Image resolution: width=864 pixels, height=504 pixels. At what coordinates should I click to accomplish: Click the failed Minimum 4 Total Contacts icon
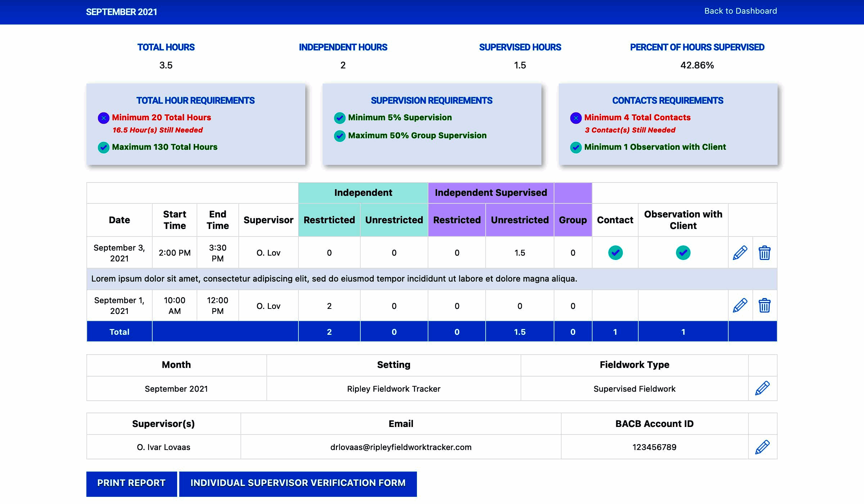(x=576, y=118)
